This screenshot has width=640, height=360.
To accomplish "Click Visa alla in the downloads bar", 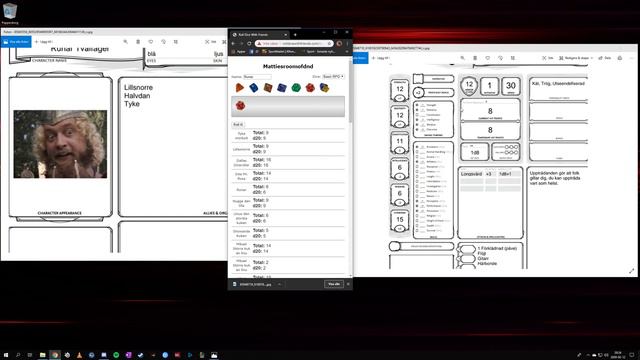I will [333, 284].
